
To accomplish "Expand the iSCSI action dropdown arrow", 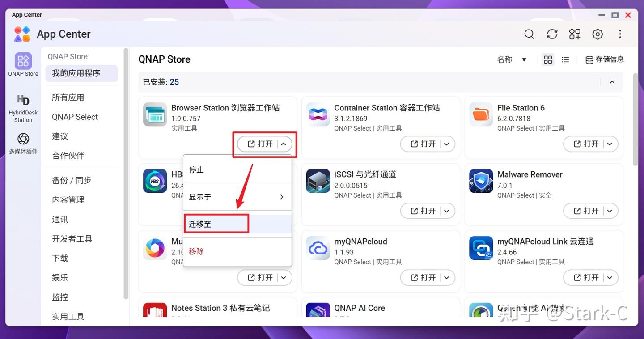I will tap(447, 211).
